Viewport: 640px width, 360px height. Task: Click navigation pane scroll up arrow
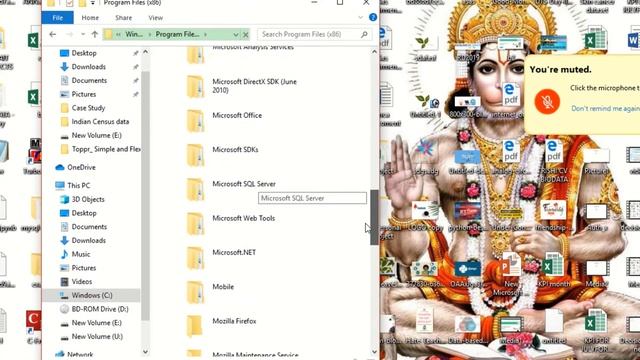click(145, 52)
